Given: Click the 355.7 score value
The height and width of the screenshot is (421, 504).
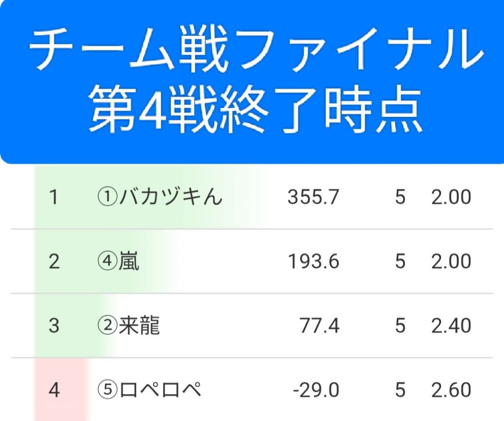Looking at the screenshot, I should coord(314,197).
